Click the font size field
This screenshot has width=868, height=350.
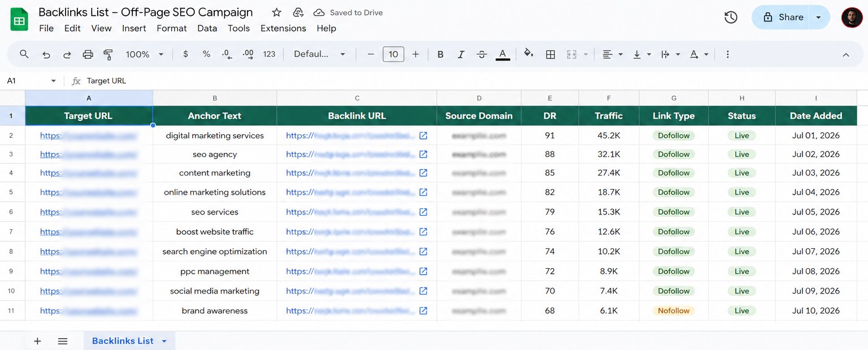(393, 54)
